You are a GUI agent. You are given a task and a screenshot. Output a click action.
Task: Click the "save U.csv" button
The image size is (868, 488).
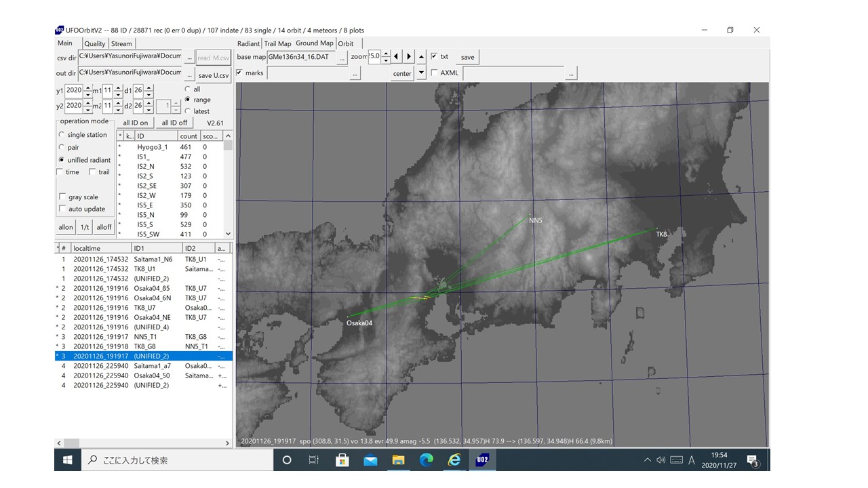213,75
